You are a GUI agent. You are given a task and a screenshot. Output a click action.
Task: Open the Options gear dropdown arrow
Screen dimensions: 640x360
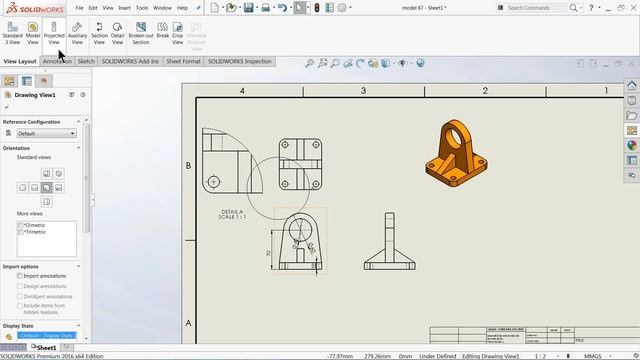pyautogui.click(x=350, y=8)
